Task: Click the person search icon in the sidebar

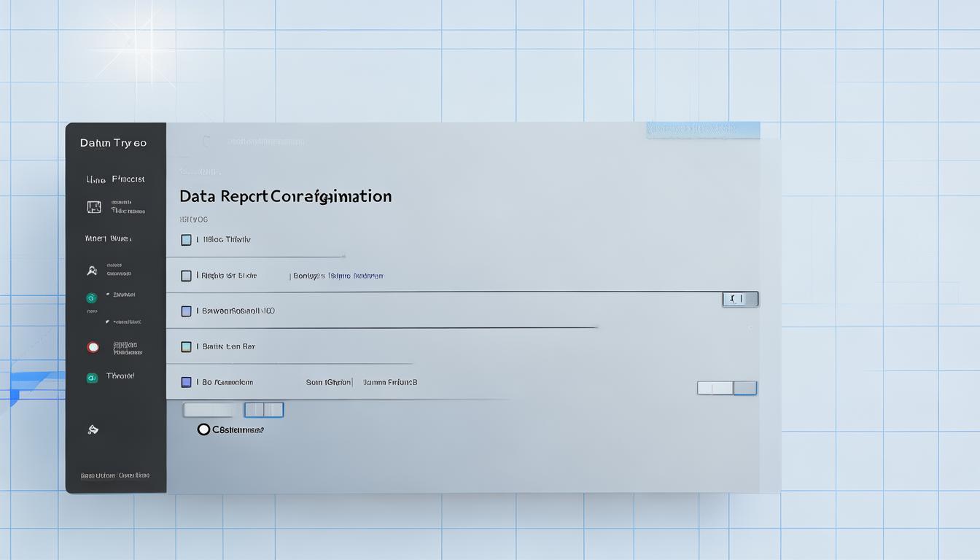Action: [x=92, y=271]
